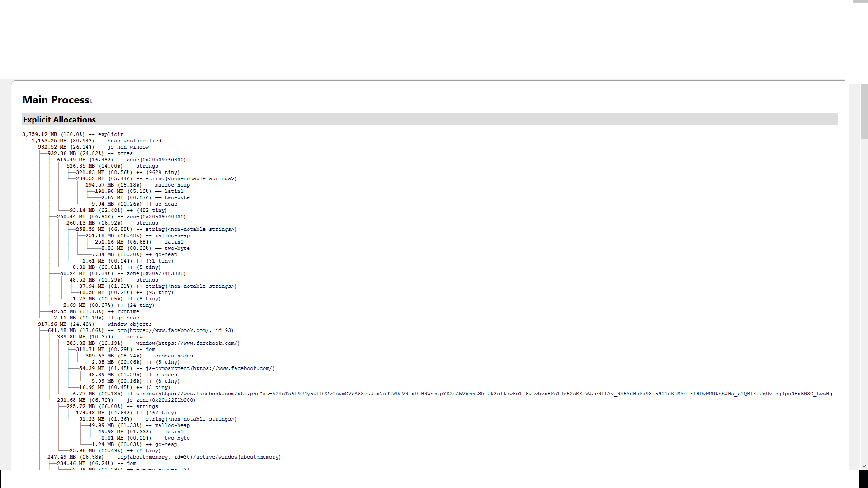Collapse js-zone(0x20a22f1b000) branch

coord(160,400)
